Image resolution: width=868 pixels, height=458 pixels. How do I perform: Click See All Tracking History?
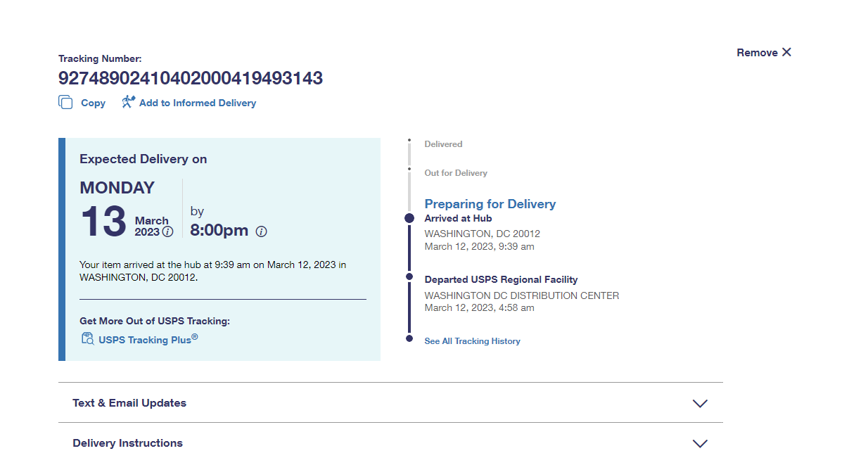(472, 341)
